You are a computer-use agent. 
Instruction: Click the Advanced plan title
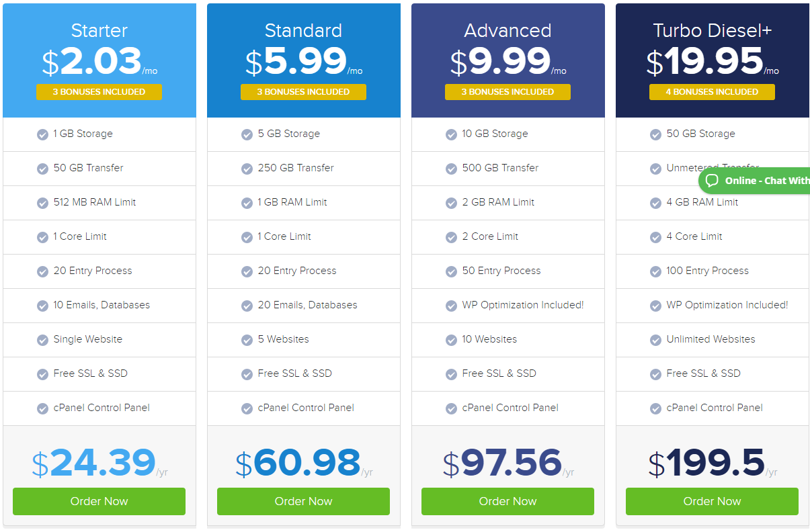508,30
